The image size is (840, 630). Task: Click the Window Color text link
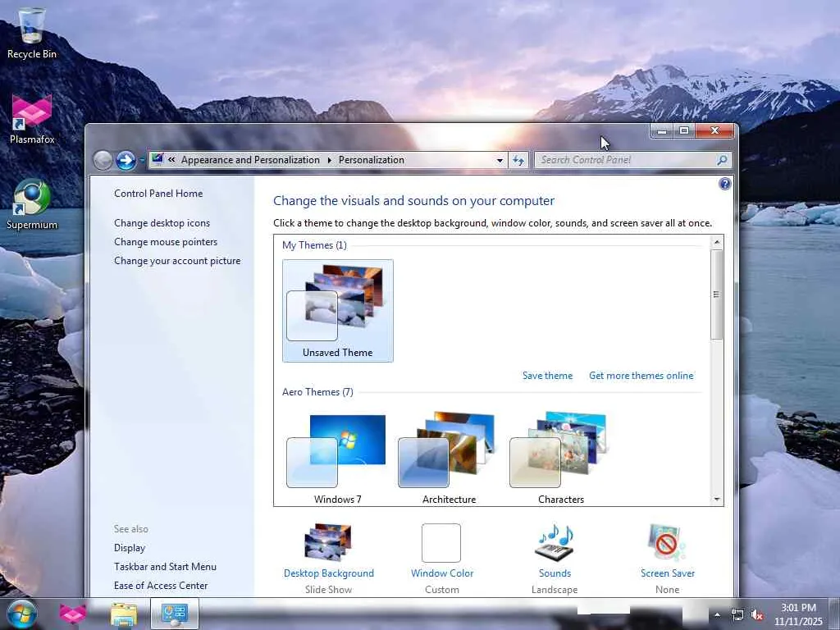click(x=442, y=573)
